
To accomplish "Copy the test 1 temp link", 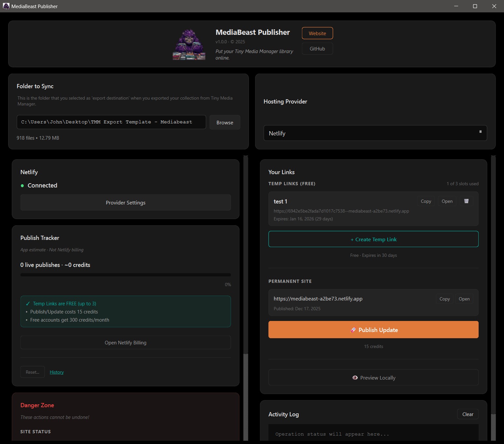I will click(x=426, y=201).
